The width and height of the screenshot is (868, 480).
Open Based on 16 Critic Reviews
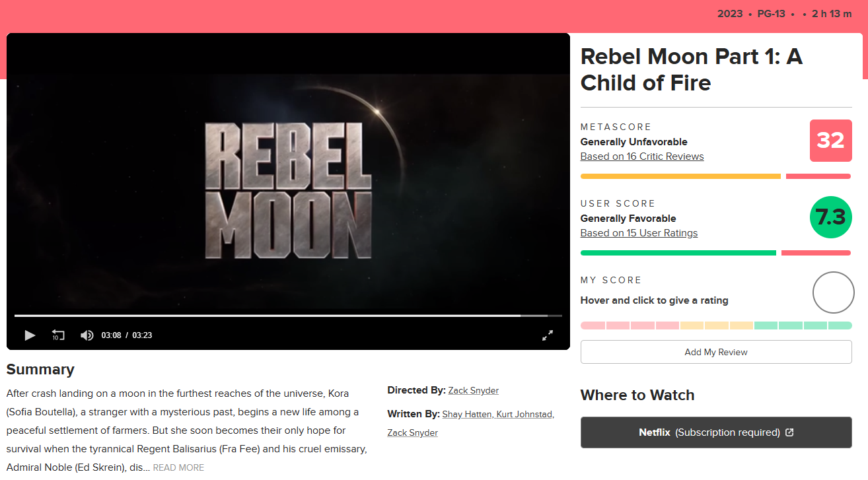coord(641,156)
